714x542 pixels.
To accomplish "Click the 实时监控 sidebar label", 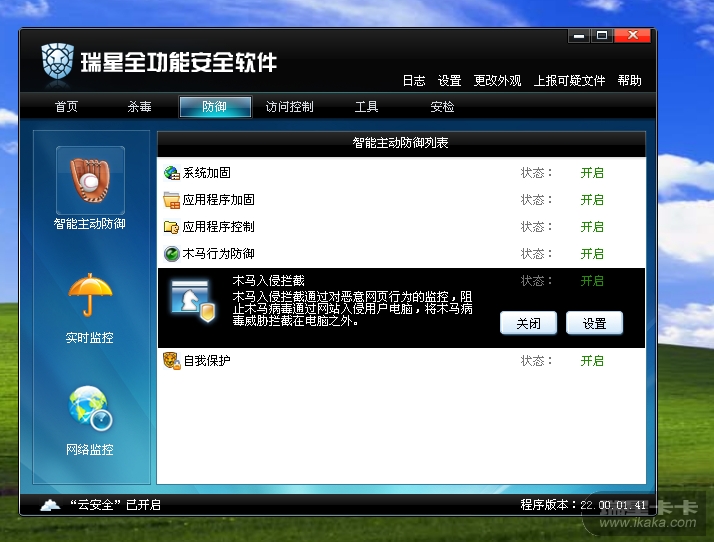I will pos(90,337).
